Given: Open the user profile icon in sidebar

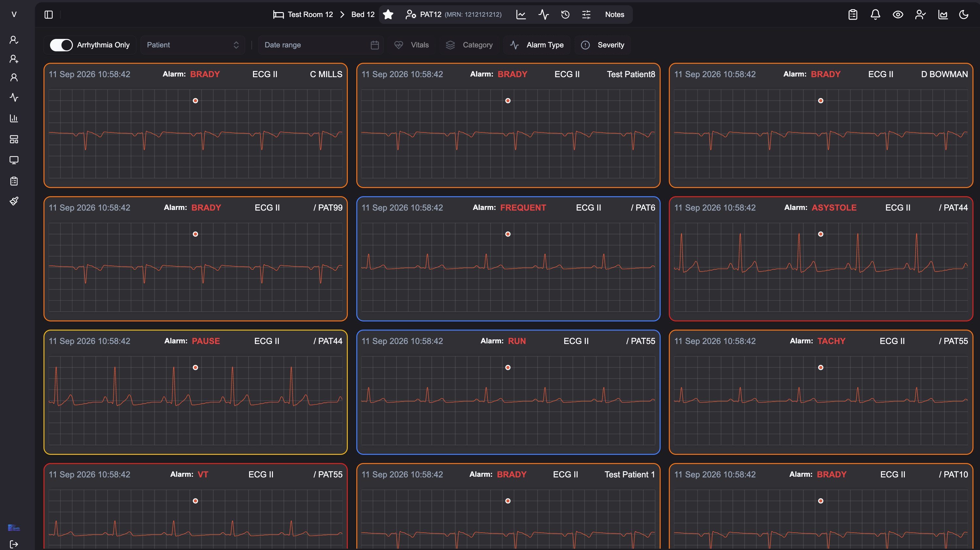Looking at the screenshot, I should [x=14, y=77].
